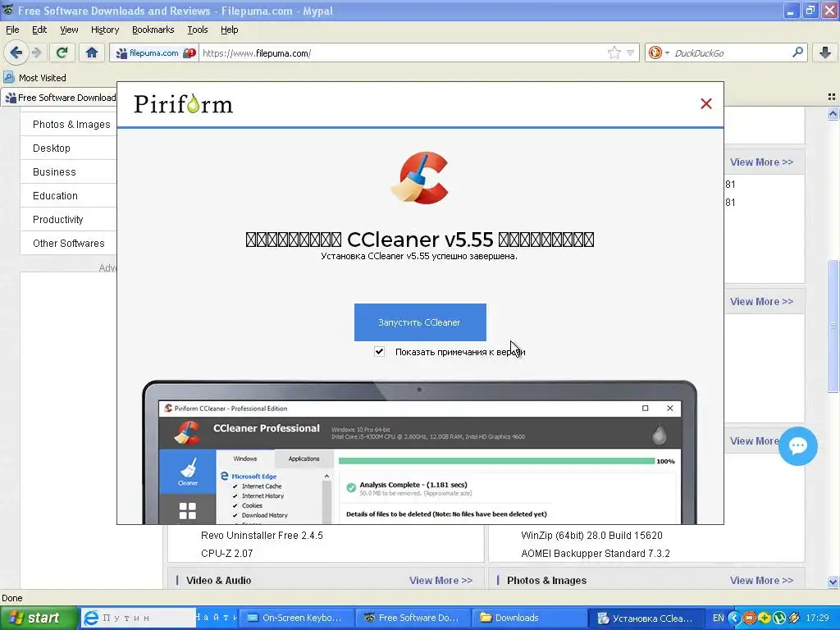Open the blue chat bubble widget

pos(797,445)
